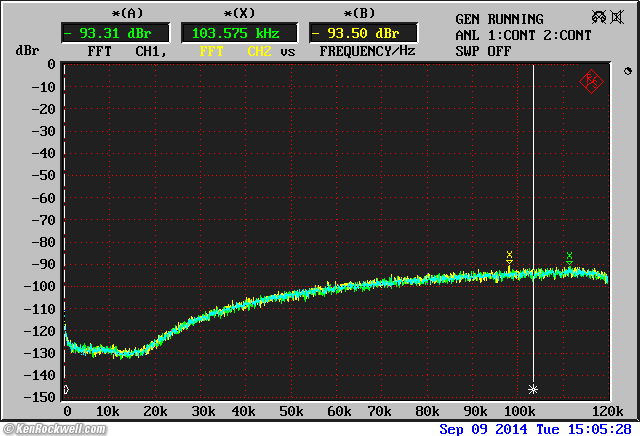This screenshot has width=640, height=436.
Task: Click the SWP OFF status text
Action: [x=483, y=50]
